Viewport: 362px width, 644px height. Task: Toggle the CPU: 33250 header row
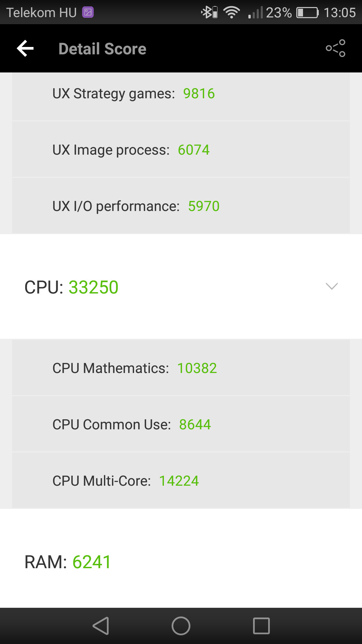pos(181,287)
